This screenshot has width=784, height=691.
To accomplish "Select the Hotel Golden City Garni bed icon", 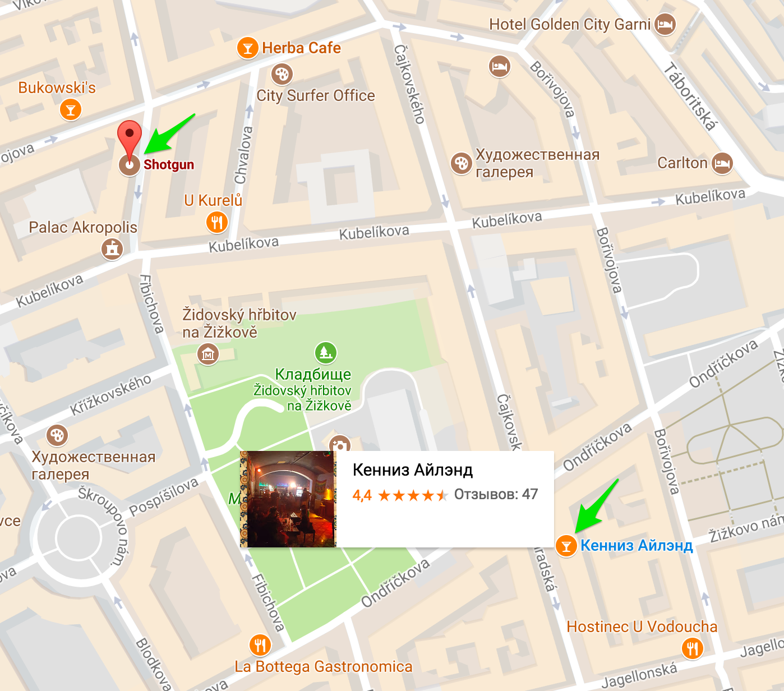I will (665, 24).
